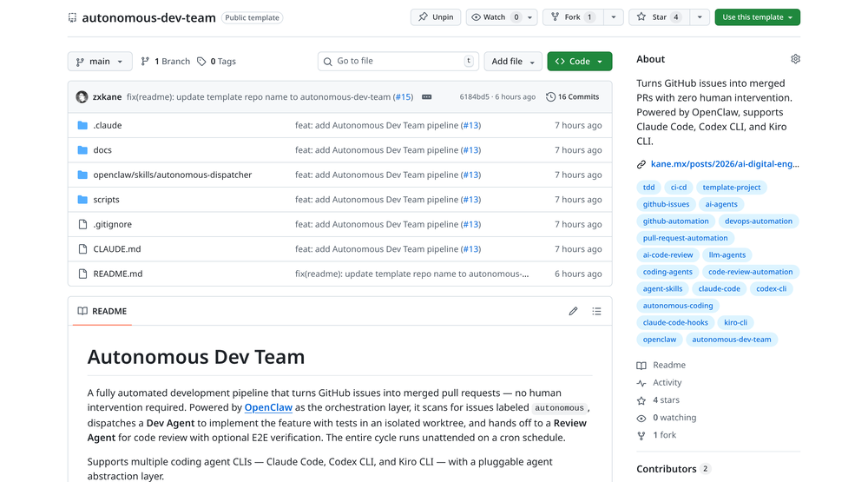The width and height of the screenshot is (868, 482).
Task: Open pull request #15 from latest commit
Action: [404, 97]
